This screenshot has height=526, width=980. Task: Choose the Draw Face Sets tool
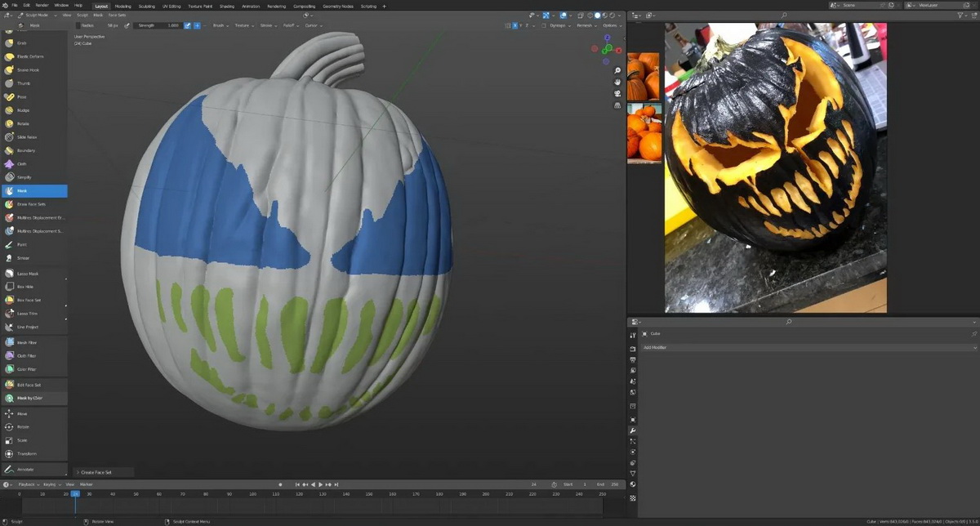coord(33,204)
